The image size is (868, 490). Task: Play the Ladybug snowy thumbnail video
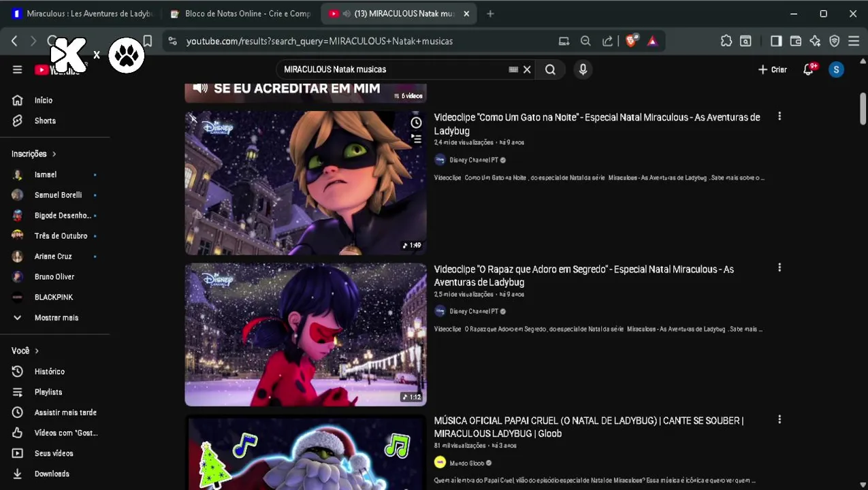[306, 335]
